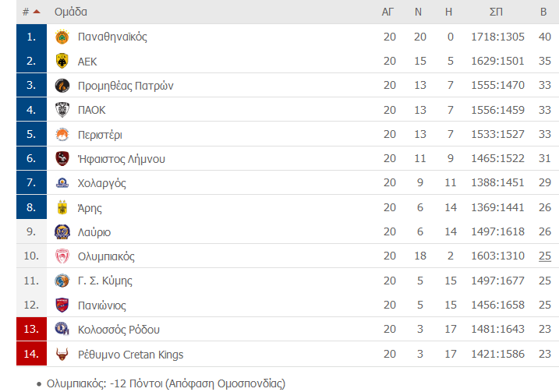Click the Ρέθυμνο Cretan Kings bull logo
559x392 pixels.
[x=62, y=354]
